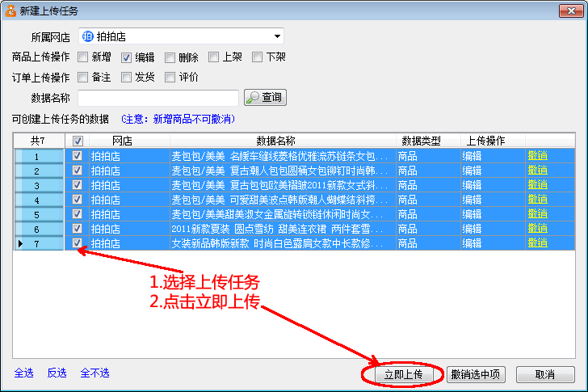588x392 pixels.
Task: Uncheck the checkbox in row 4
Action: 77,199
